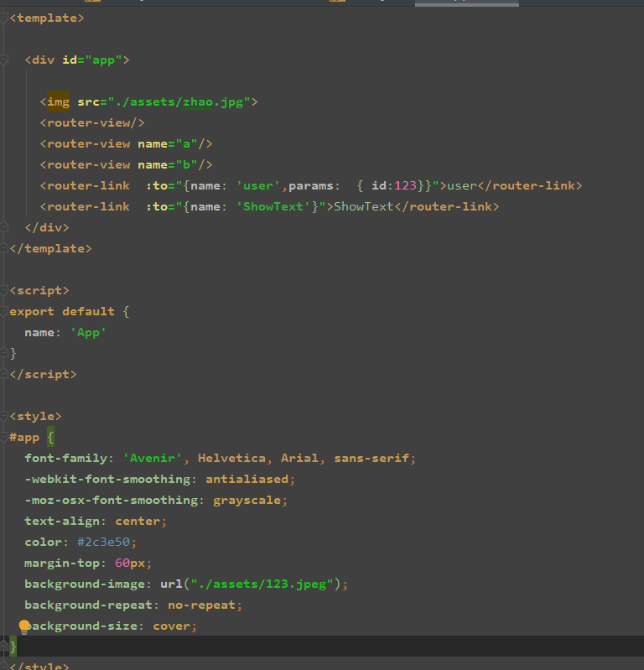Click the antialiased value

(x=247, y=479)
